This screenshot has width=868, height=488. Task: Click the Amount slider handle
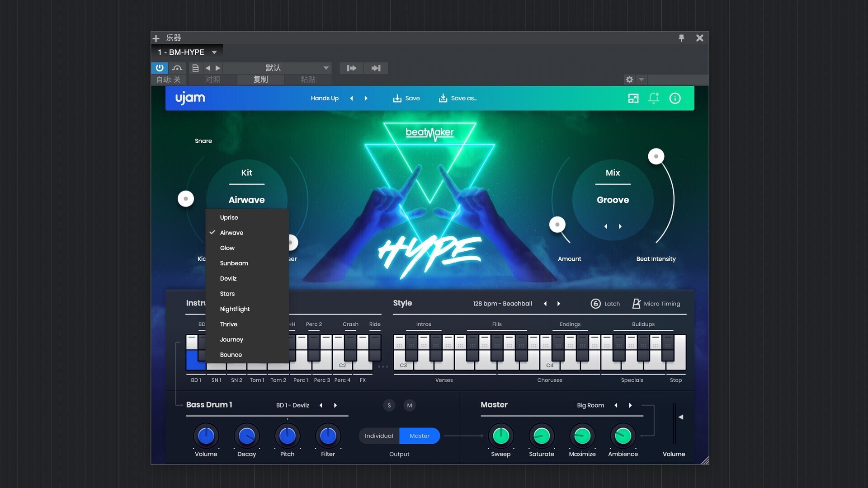557,225
